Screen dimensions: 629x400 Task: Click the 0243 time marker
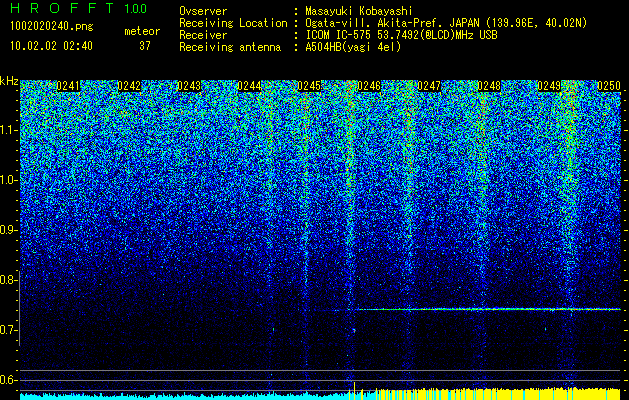point(189,86)
